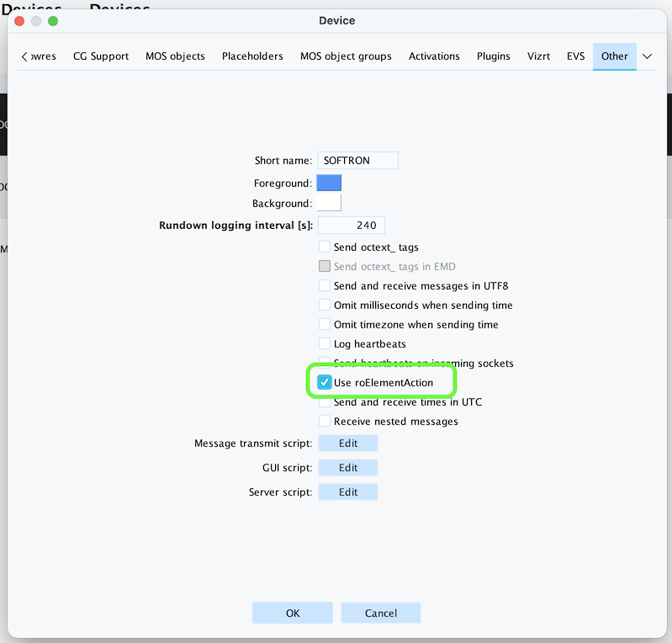Edit the Message transmit script
The image size is (672, 643).
coord(347,443)
